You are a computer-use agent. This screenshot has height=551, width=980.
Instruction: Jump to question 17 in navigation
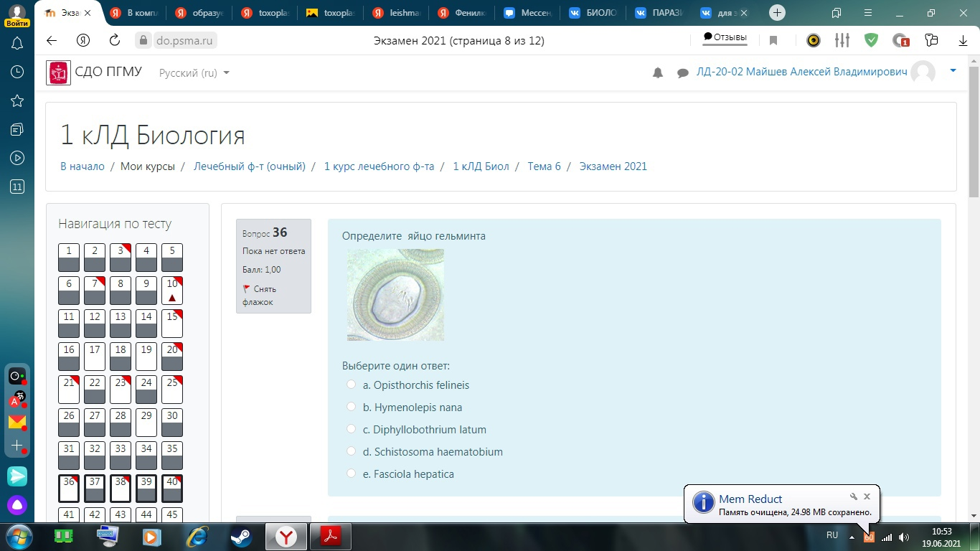pyautogui.click(x=95, y=357)
